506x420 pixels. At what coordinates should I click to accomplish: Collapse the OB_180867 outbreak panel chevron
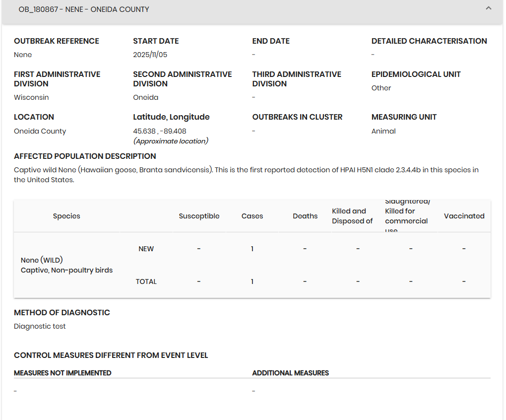(489, 8)
